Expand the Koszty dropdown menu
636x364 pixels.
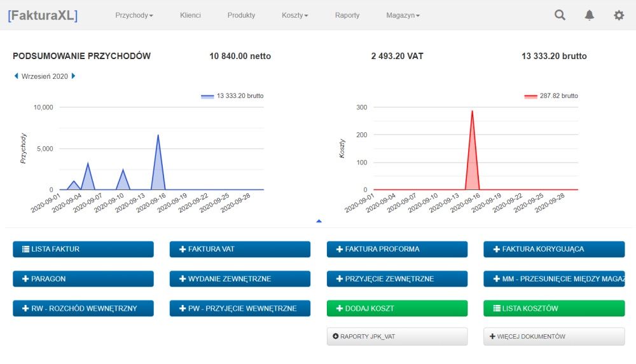(x=295, y=15)
